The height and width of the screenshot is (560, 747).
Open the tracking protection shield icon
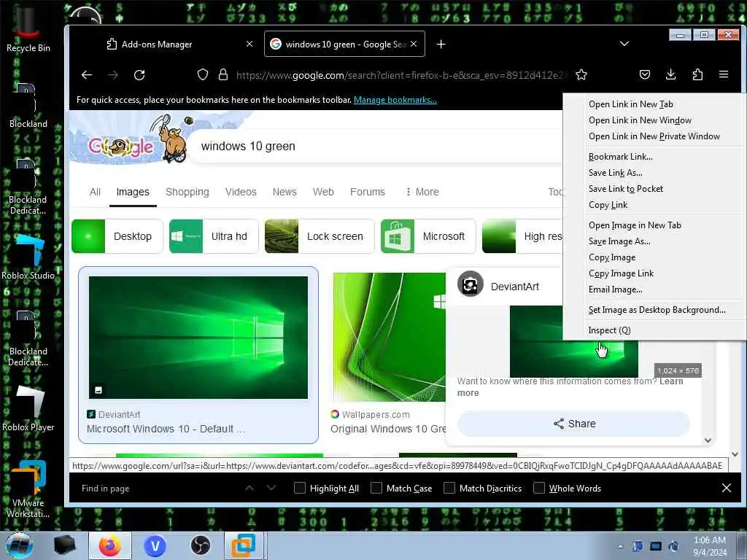pyautogui.click(x=203, y=74)
